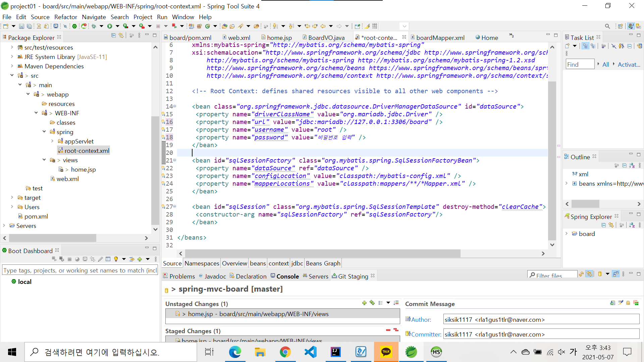
Task: Start debugging with the bug icon
Action: click(x=94, y=26)
